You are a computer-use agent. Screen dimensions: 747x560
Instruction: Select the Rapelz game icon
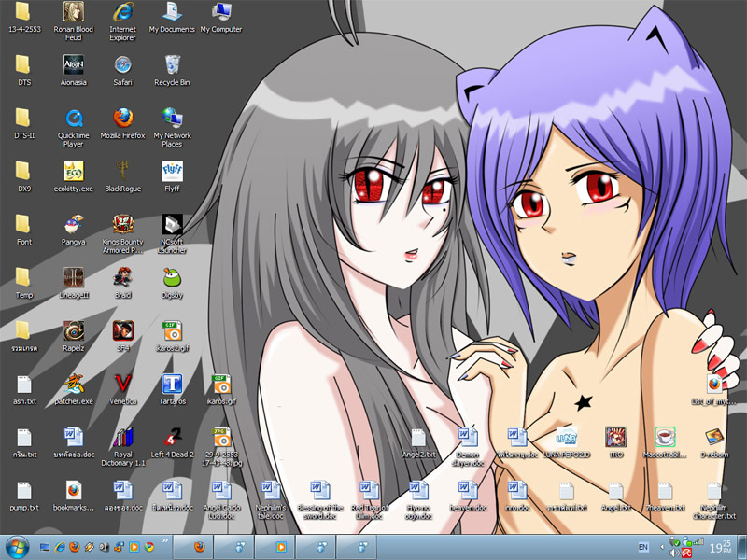click(x=74, y=336)
